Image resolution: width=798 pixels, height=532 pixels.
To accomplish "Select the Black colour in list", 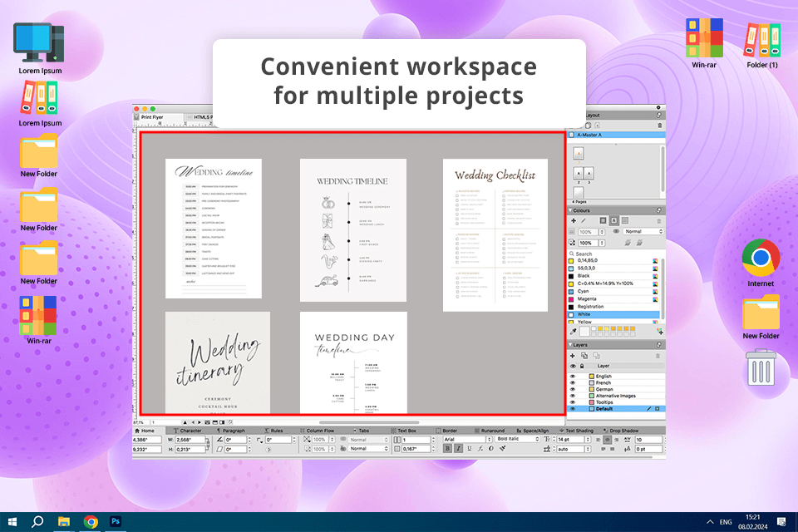I will click(x=613, y=275).
